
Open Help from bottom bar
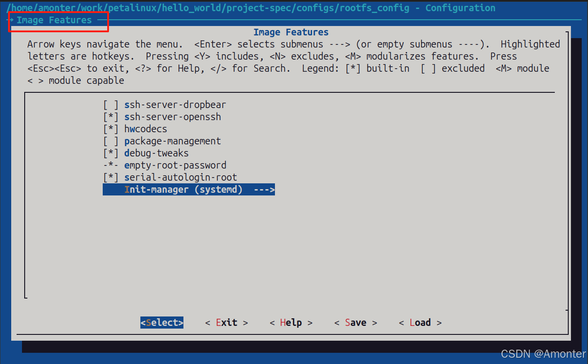pos(291,323)
